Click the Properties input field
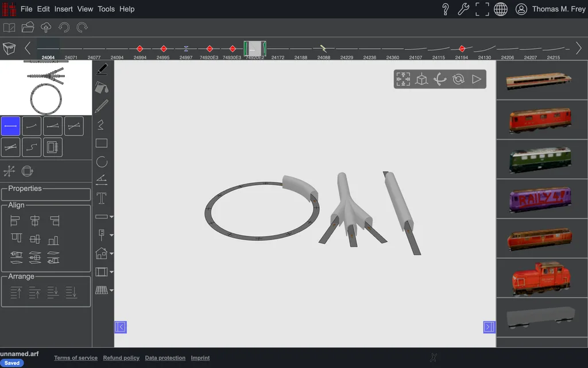 pyautogui.click(x=46, y=194)
